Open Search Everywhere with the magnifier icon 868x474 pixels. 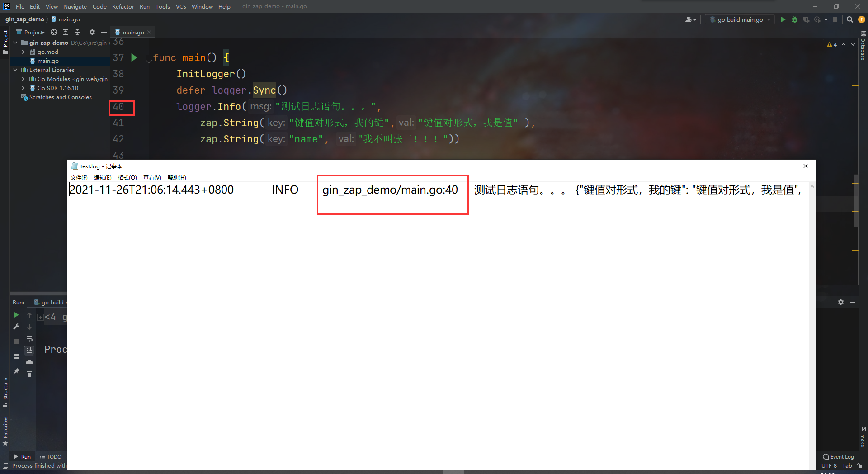[850, 19]
